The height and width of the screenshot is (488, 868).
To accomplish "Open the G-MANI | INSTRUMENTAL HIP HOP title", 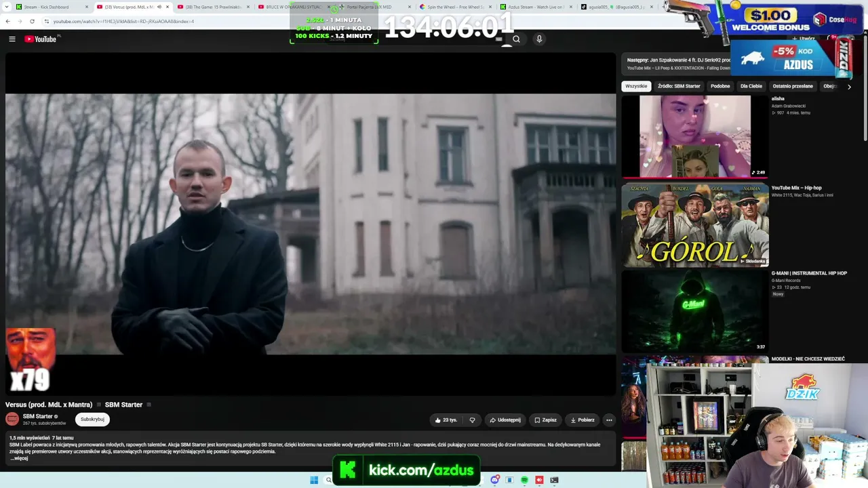I will [809, 273].
